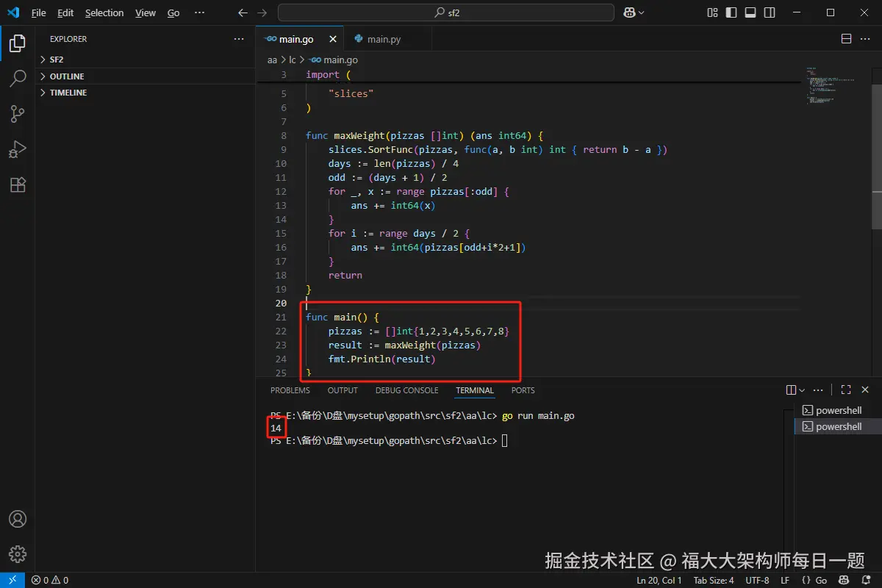Open the Source Control view
This screenshot has width=882, height=588.
coord(18,114)
